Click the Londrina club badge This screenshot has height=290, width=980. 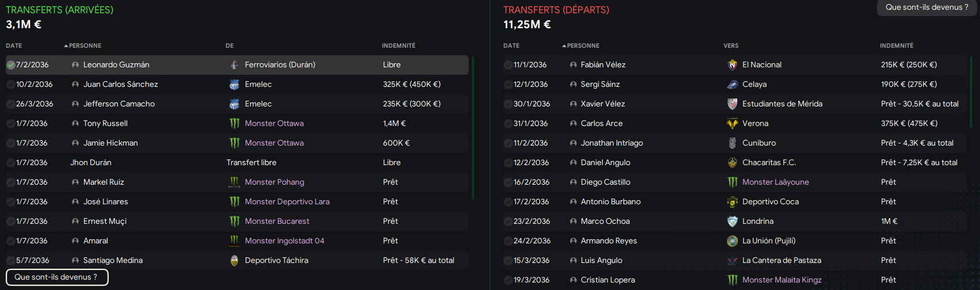coord(732,222)
